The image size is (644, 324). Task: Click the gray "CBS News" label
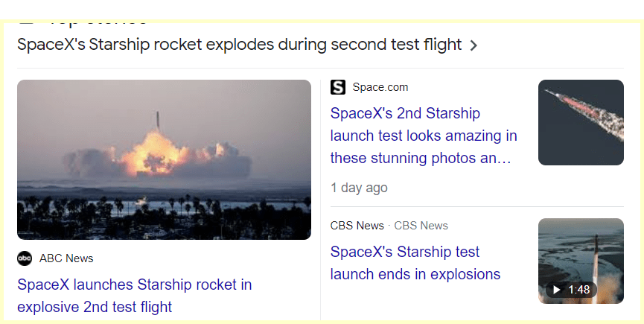point(421,226)
